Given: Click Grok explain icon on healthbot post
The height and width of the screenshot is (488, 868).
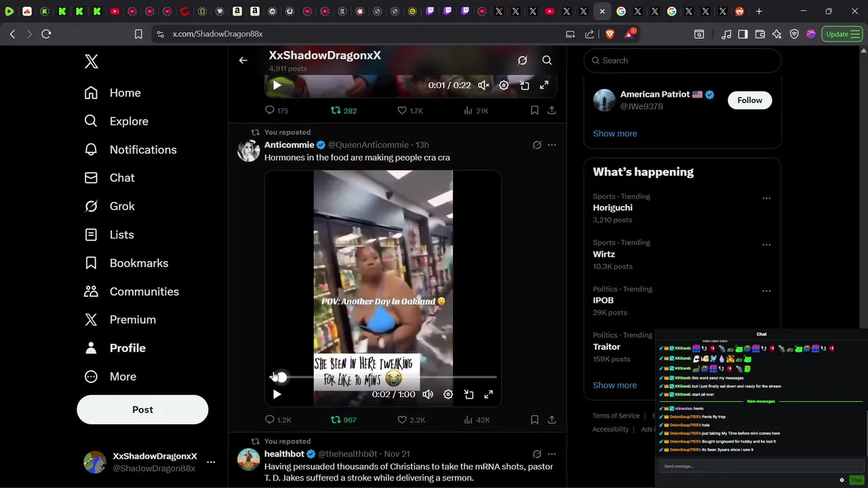Looking at the screenshot, I should tap(536, 454).
